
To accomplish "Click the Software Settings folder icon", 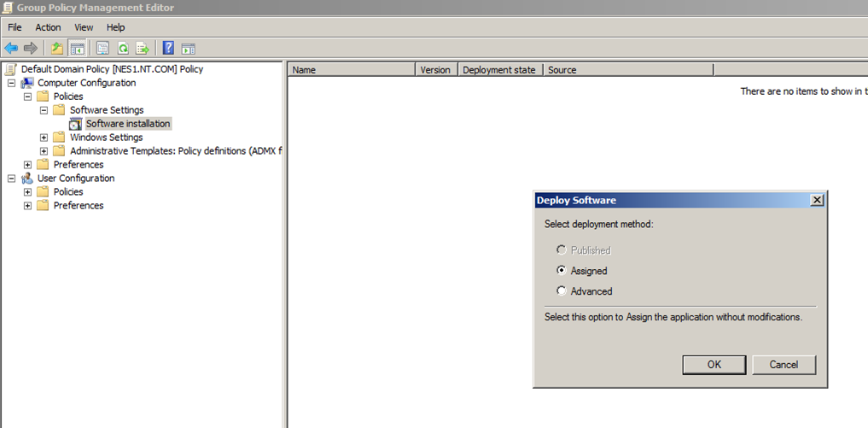I will pyautogui.click(x=59, y=110).
